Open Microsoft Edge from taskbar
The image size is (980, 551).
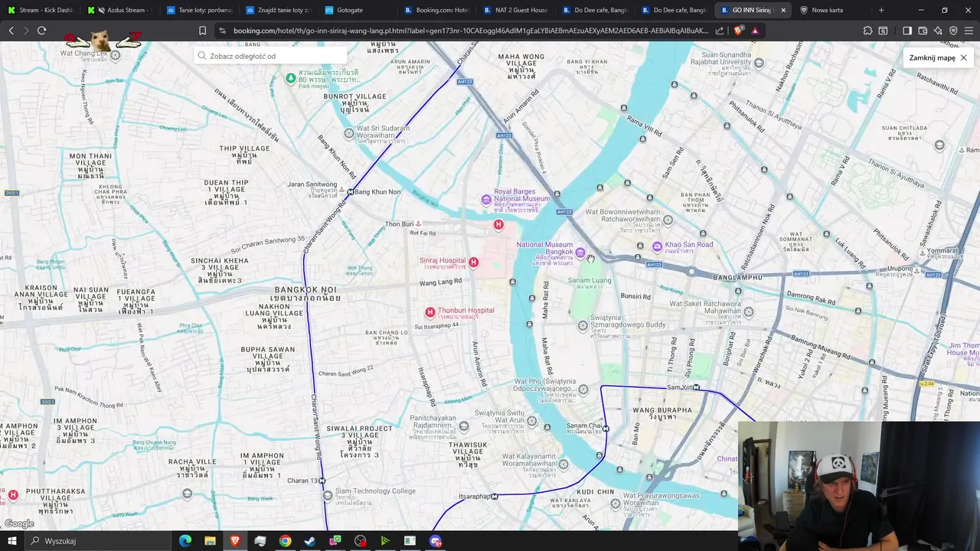point(185,541)
